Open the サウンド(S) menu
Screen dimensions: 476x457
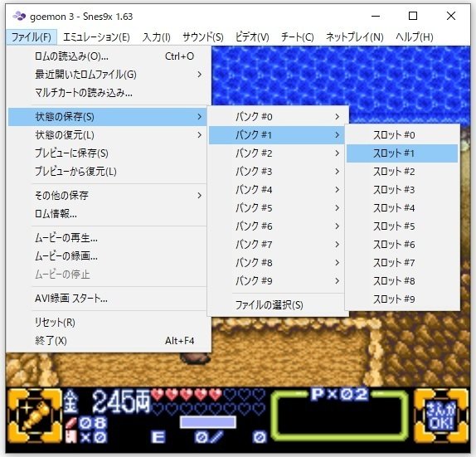click(203, 37)
